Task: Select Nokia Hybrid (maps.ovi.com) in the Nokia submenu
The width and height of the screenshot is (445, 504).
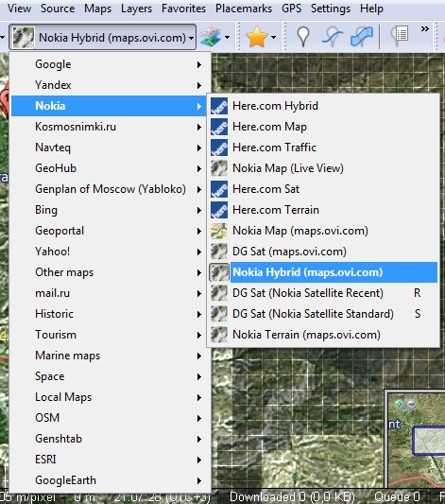Action: [x=323, y=272]
